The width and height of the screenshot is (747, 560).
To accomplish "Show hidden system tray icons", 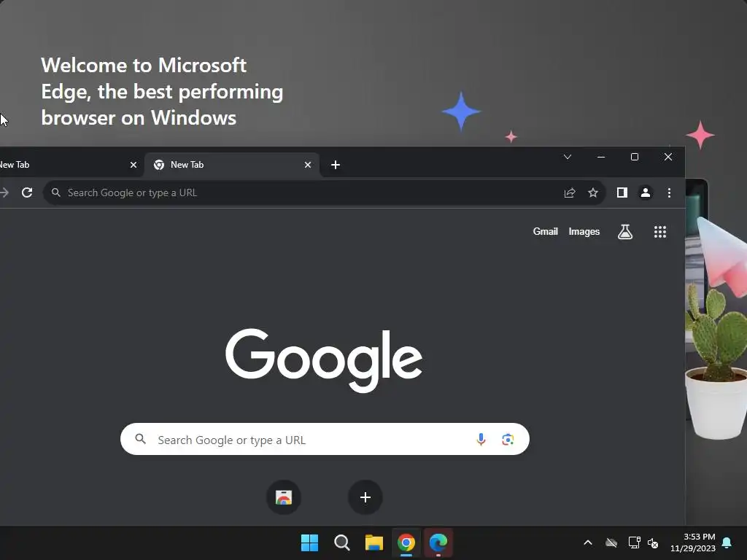I will pos(588,542).
